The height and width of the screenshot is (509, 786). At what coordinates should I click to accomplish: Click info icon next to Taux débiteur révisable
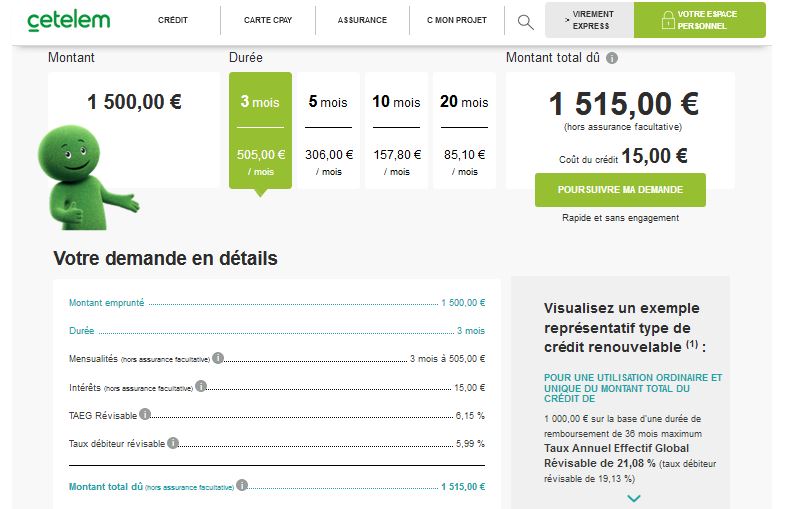pyautogui.click(x=173, y=442)
